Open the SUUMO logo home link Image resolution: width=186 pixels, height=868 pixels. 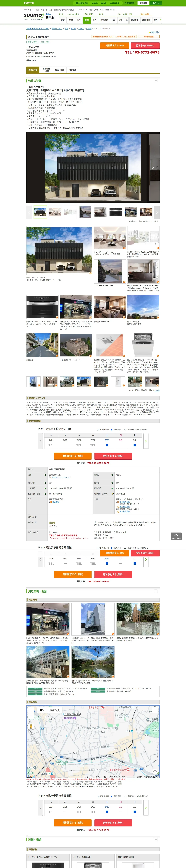click(34, 15)
